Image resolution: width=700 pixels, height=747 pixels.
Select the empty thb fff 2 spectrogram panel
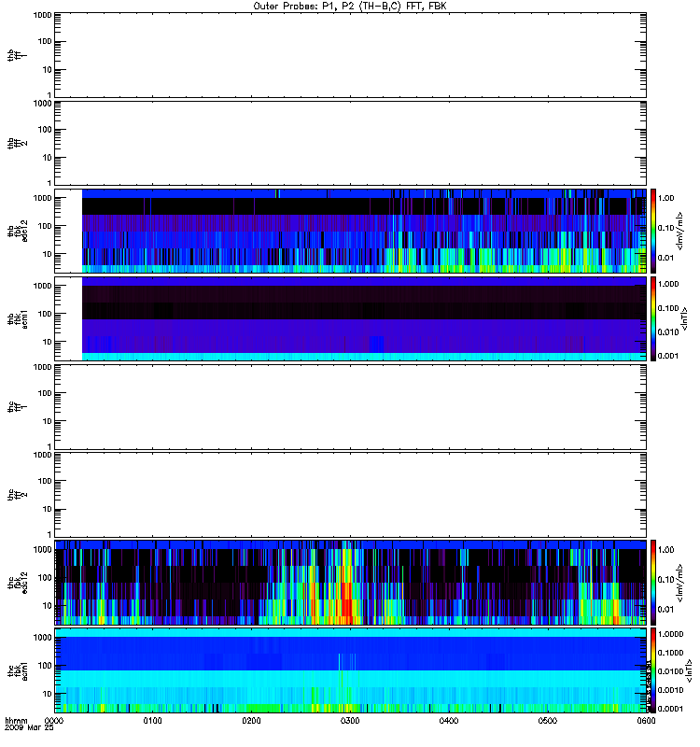point(351,144)
